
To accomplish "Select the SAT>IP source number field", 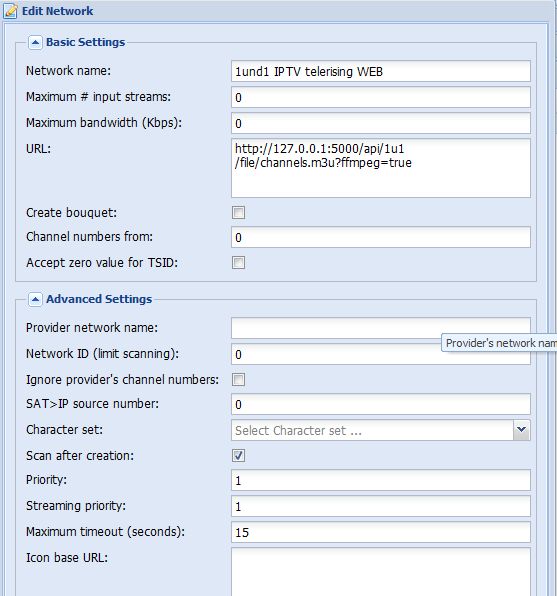I will tap(381, 404).
